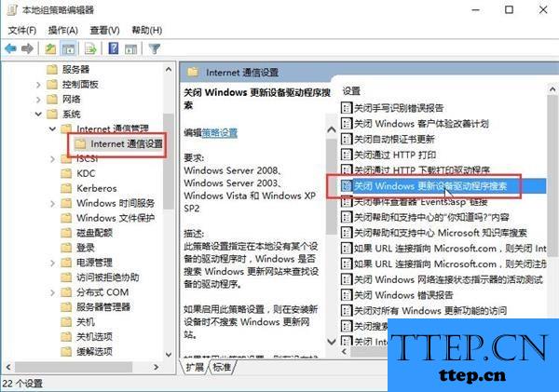Image resolution: width=559 pixels, height=392 pixels.
Task: Expand the 控制面板 tree node
Action: pyautogui.click(x=38, y=85)
